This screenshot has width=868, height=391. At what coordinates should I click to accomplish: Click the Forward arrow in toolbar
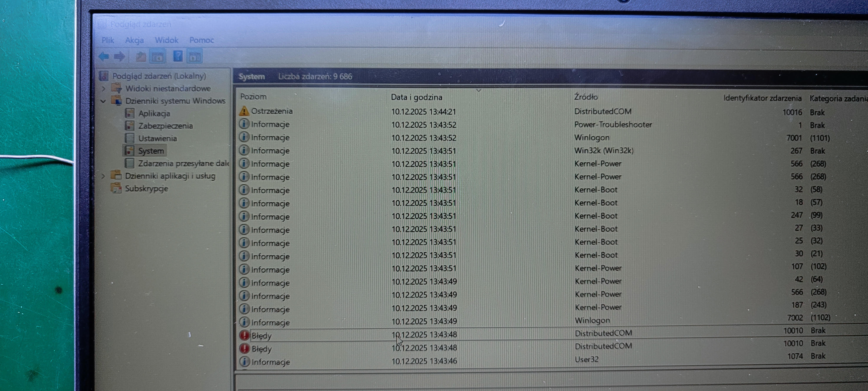(120, 56)
